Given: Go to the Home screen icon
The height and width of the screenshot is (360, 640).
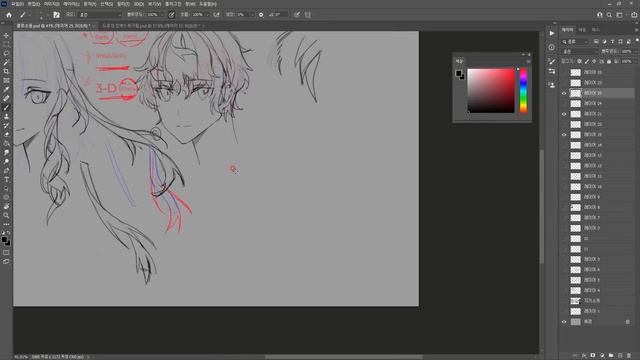Looking at the screenshot, I should click(x=9, y=15).
